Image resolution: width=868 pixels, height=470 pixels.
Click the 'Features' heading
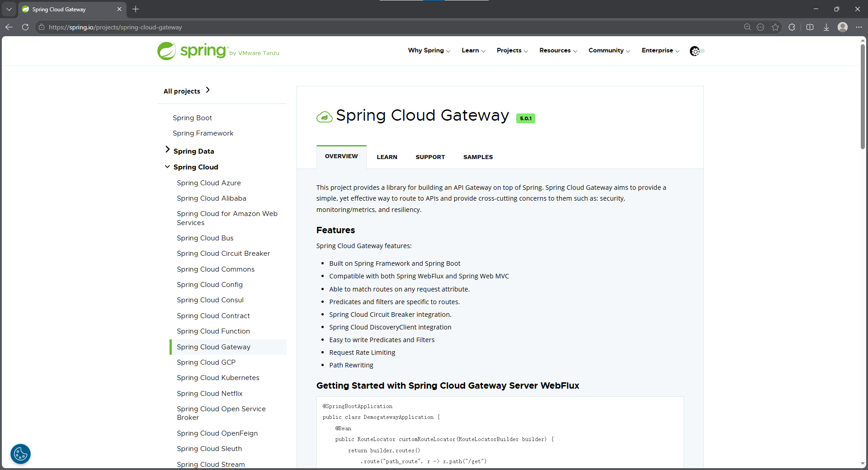(x=335, y=230)
